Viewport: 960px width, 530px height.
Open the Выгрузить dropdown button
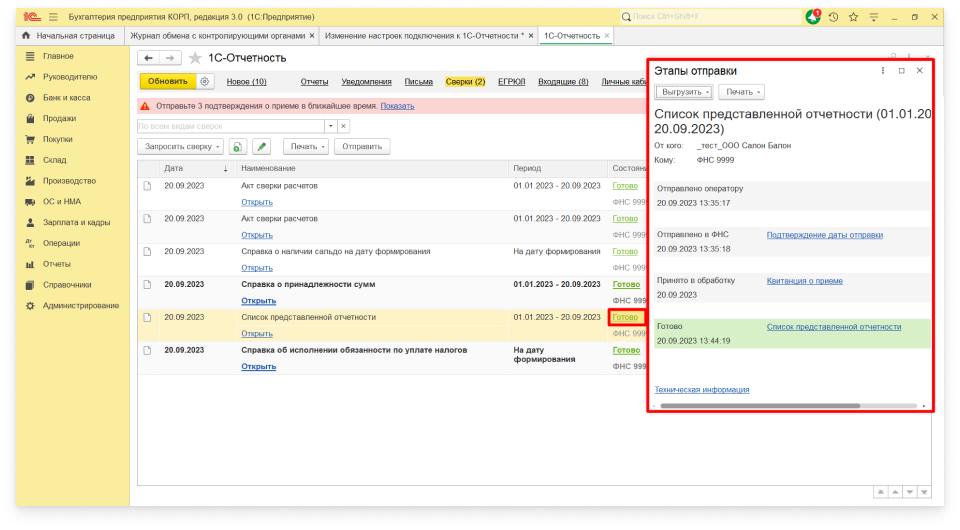click(x=684, y=92)
